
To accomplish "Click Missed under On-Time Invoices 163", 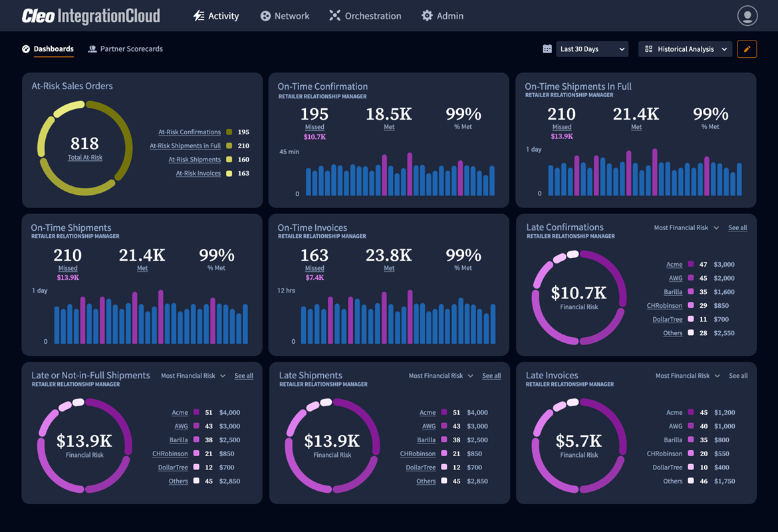I will (315, 268).
